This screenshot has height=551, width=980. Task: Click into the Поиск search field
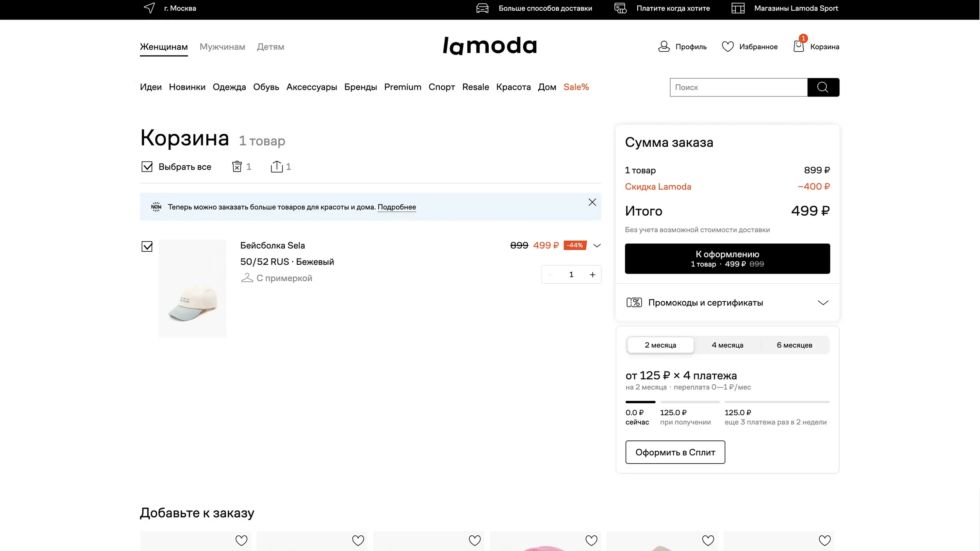(738, 87)
